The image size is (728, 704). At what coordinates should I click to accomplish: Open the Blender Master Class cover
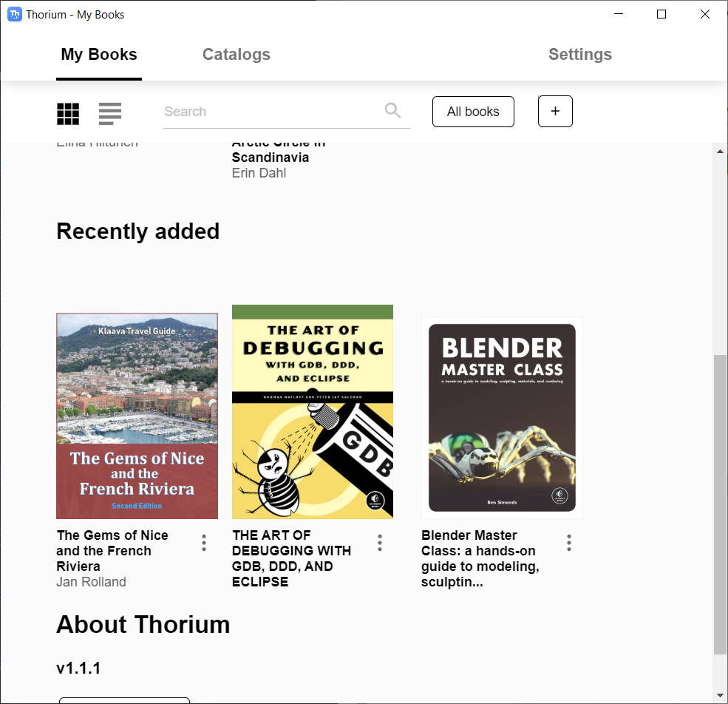tap(502, 418)
